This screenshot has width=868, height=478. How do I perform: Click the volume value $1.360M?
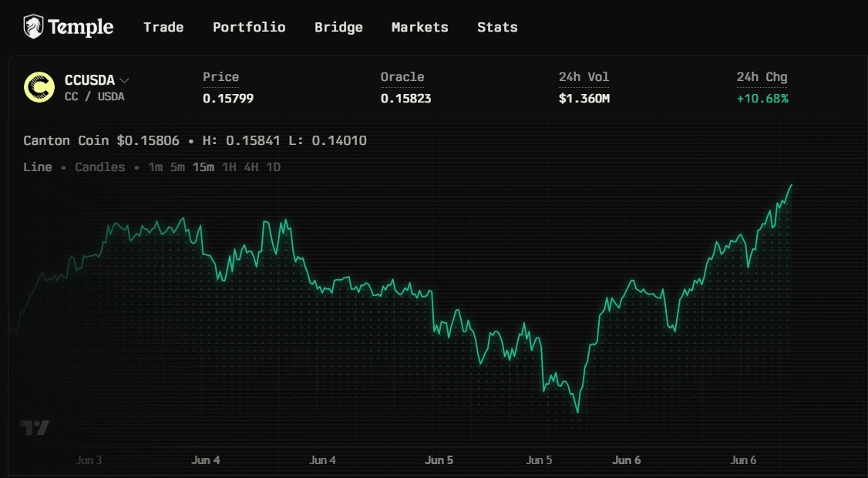pyautogui.click(x=584, y=99)
